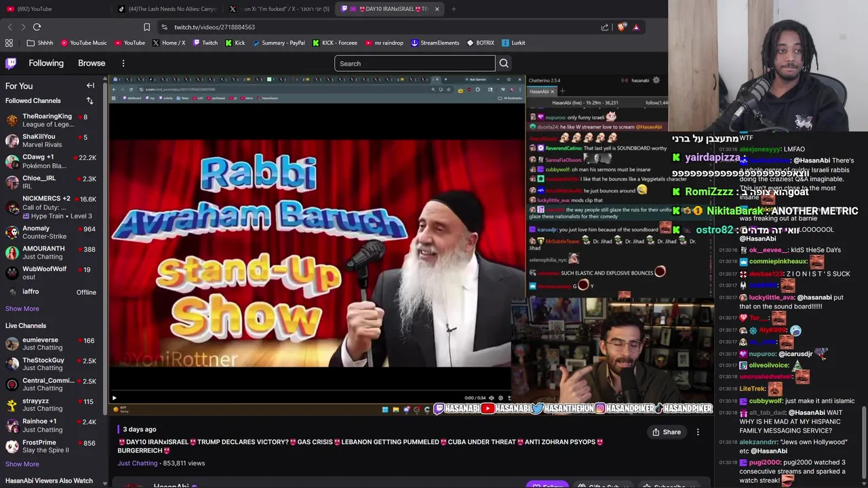Open a new browser tab

point(454,9)
